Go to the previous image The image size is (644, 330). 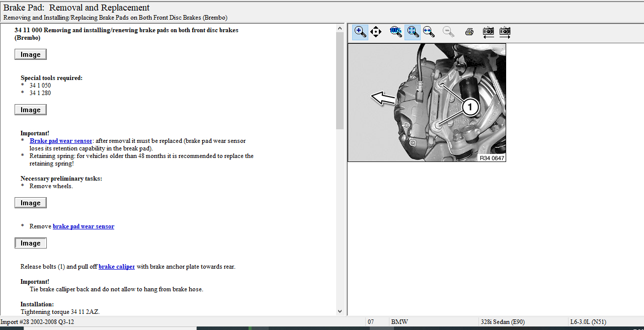488,32
